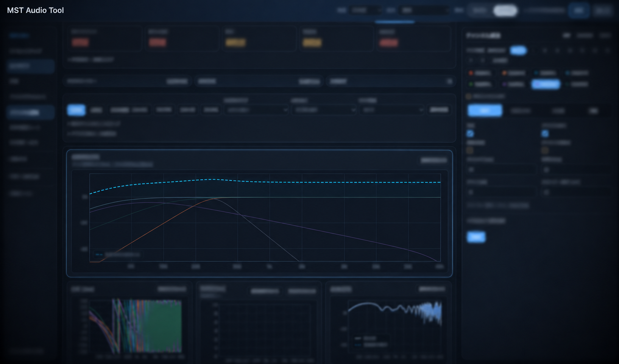The height and width of the screenshot is (364, 619).
Task: Toggle the white pill switch in header
Action: click(505, 11)
